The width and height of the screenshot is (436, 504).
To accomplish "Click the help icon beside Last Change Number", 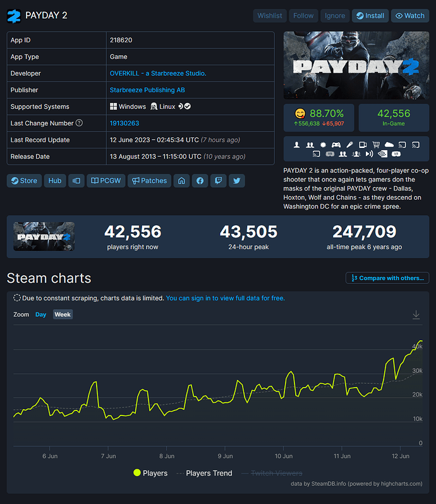I will [79, 123].
